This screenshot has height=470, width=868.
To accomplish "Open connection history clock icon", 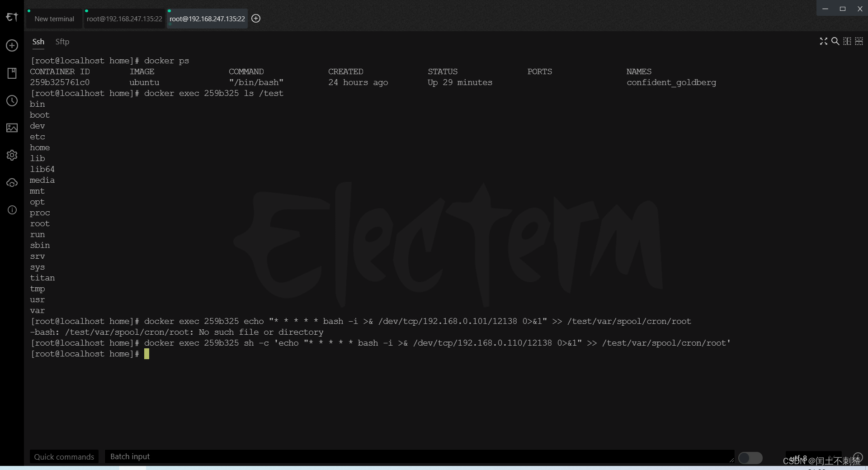I will pyautogui.click(x=12, y=100).
